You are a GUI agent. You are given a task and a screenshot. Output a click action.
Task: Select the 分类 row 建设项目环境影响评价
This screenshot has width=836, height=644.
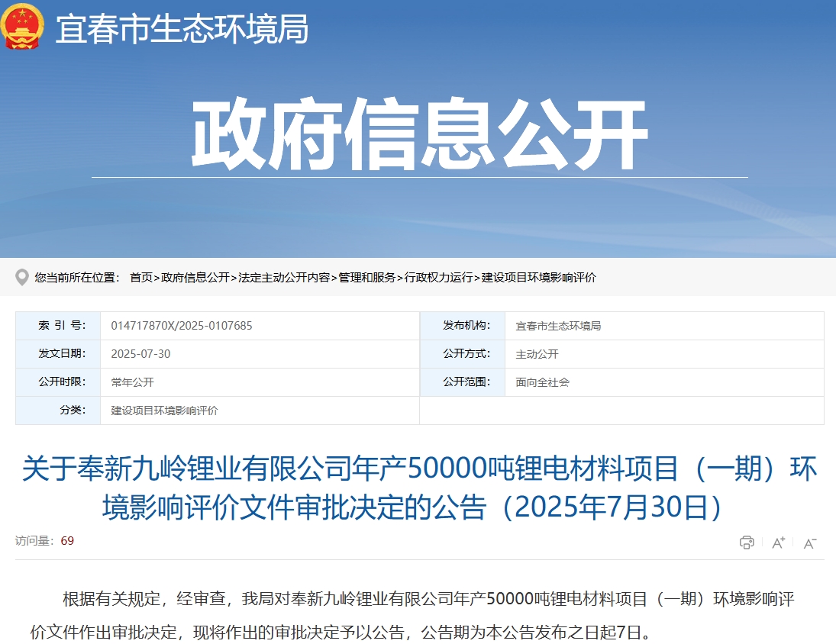click(x=164, y=411)
